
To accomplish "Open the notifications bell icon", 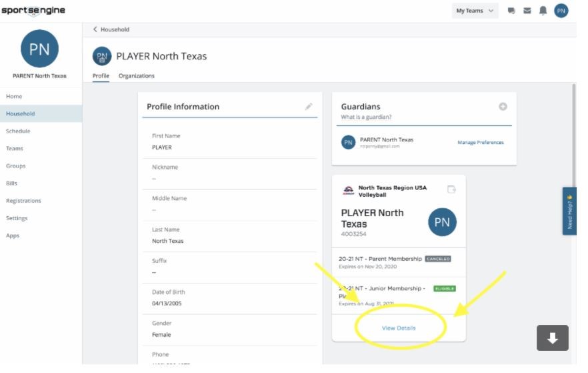I will tap(543, 11).
